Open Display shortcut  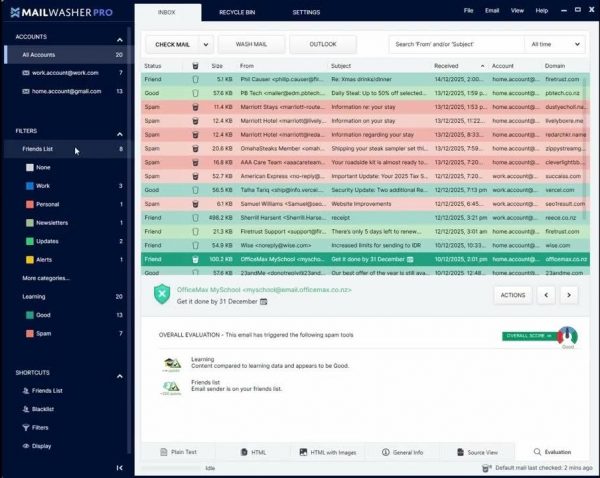tap(37, 446)
